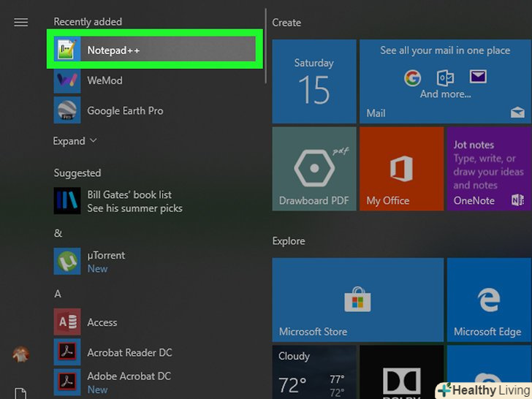
Task: Open Drawboard PDF tile
Action: (313, 169)
